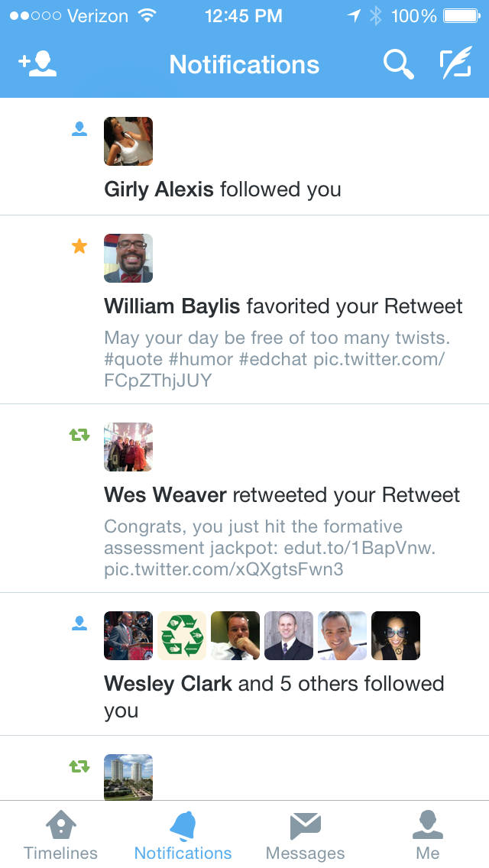Open the formative assessment jackpot tweet text

270,548
